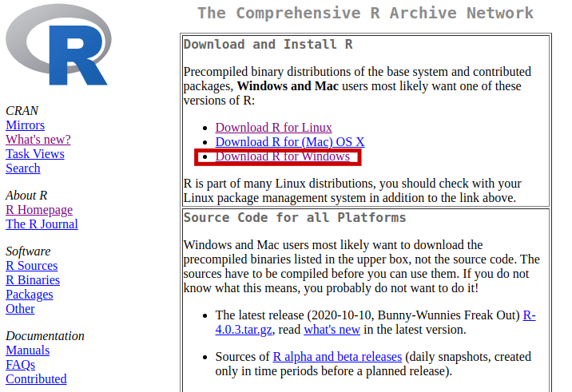Open the Search link in sidebar
Image resolution: width=572 pixels, height=392 pixels.
pyautogui.click(x=22, y=168)
